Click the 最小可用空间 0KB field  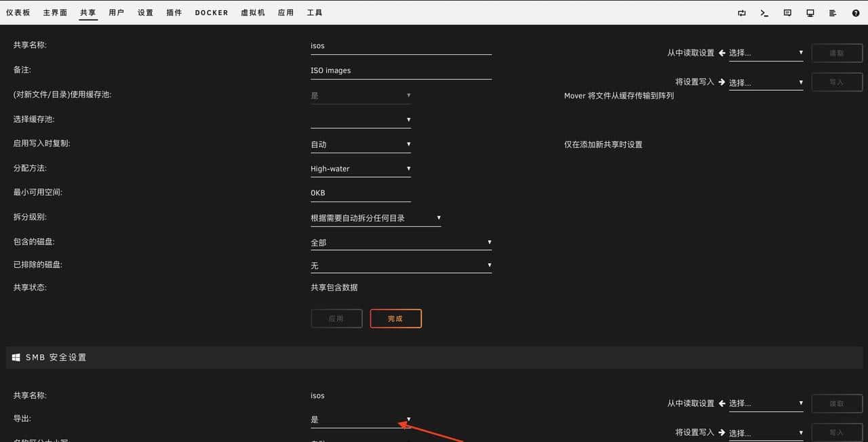(x=359, y=193)
